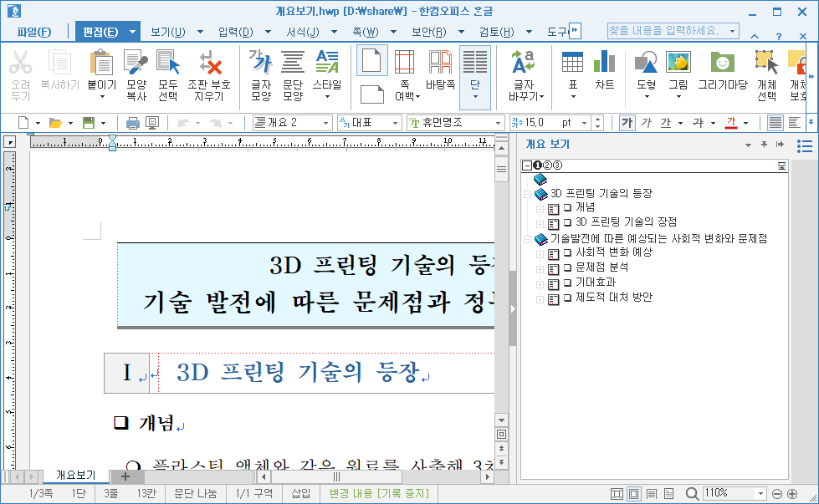Select portrait page orientation icon

click(x=372, y=60)
